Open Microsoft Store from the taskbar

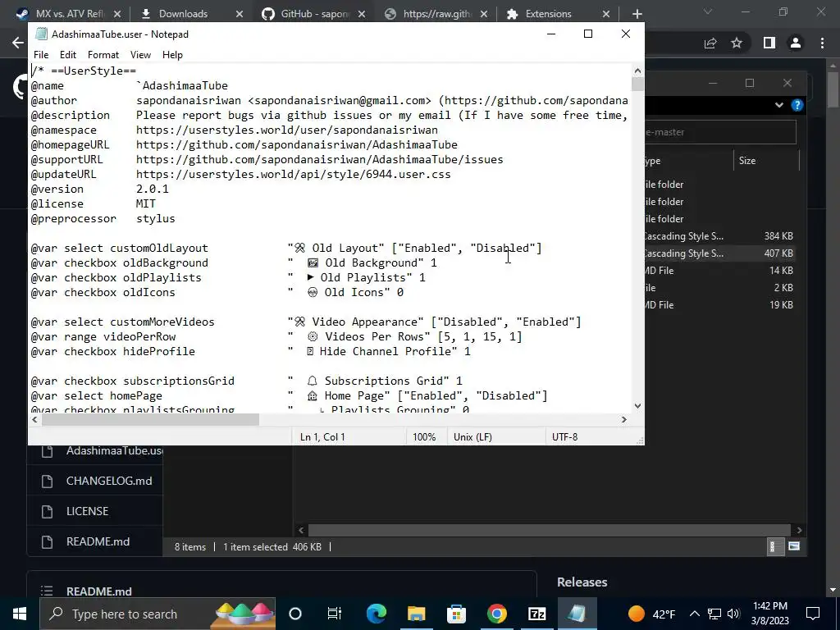pos(456,614)
